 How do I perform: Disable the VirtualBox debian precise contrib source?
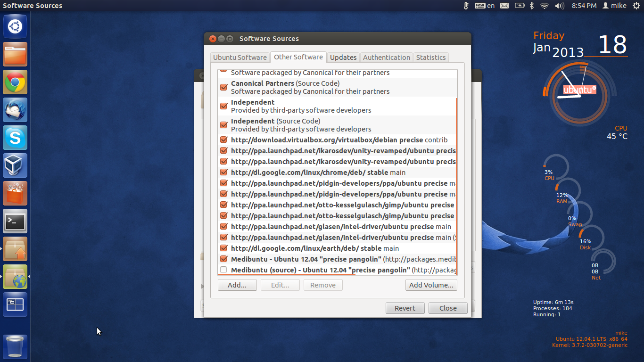[x=223, y=140]
